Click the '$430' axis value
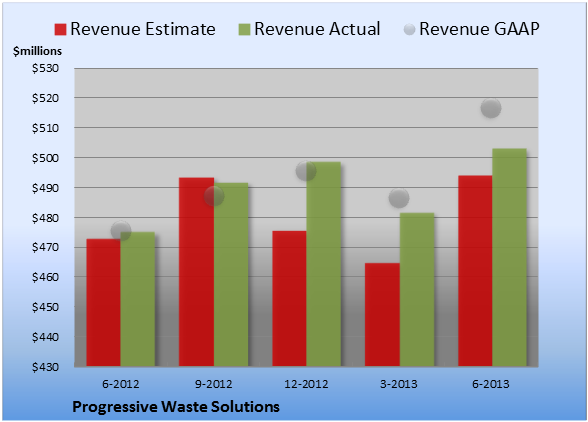This screenshot has height=422, width=588. 45,367
